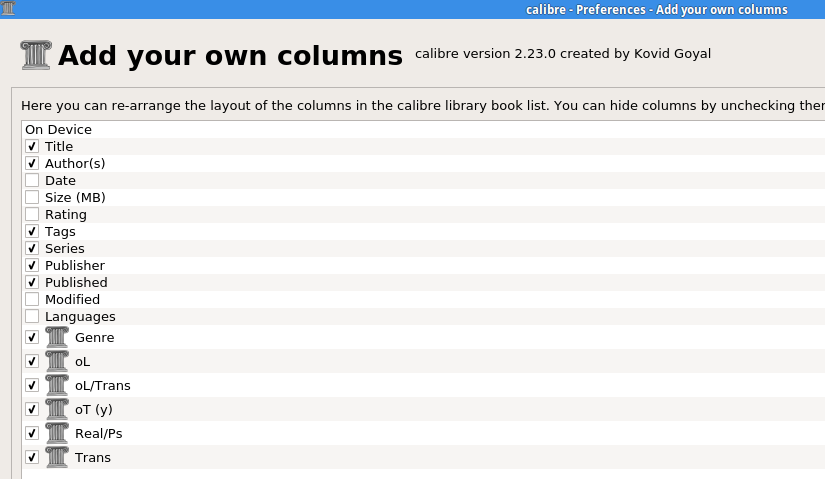
Task: Select the Series row label
Action: coord(65,248)
